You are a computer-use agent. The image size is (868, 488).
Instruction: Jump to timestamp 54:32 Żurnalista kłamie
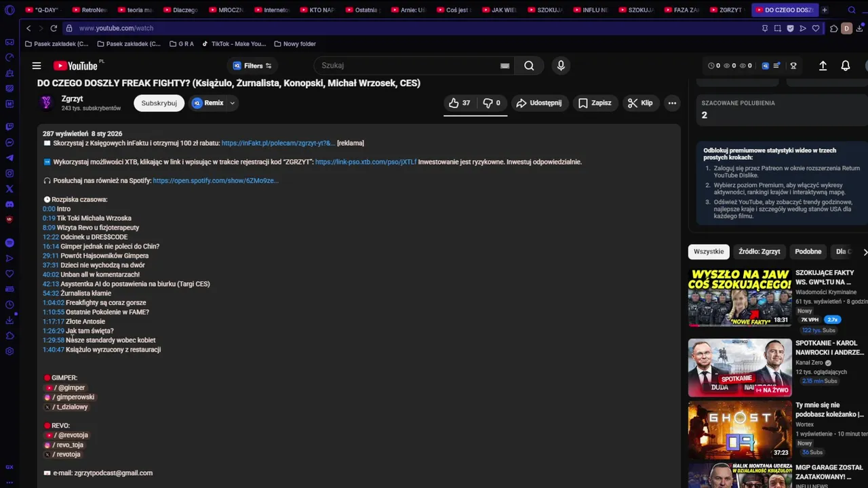[x=51, y=293]
